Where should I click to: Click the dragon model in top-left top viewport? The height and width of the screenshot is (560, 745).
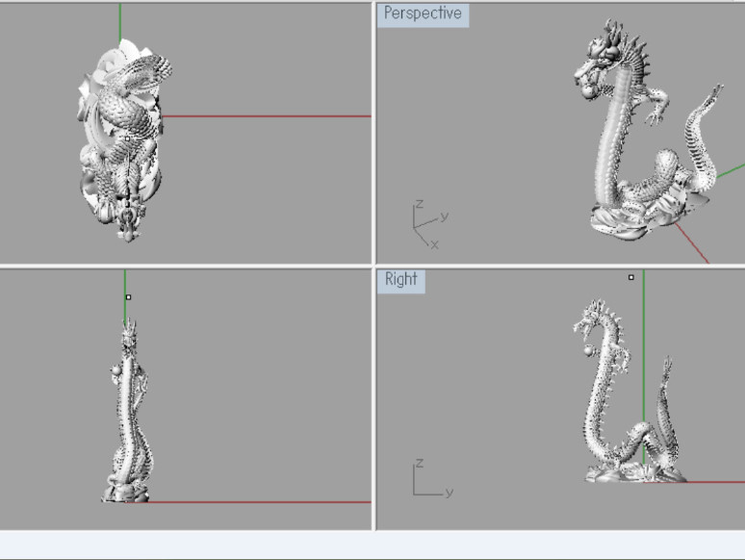124,140
